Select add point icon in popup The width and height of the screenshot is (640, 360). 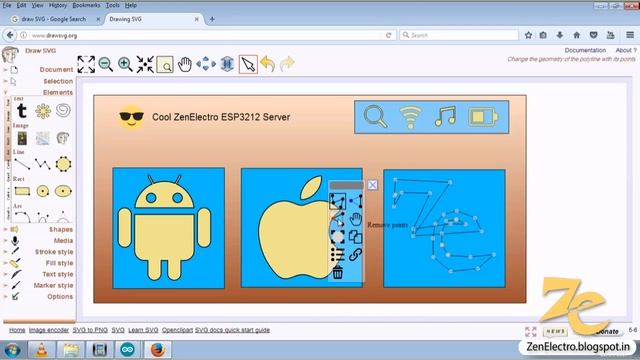356,201
